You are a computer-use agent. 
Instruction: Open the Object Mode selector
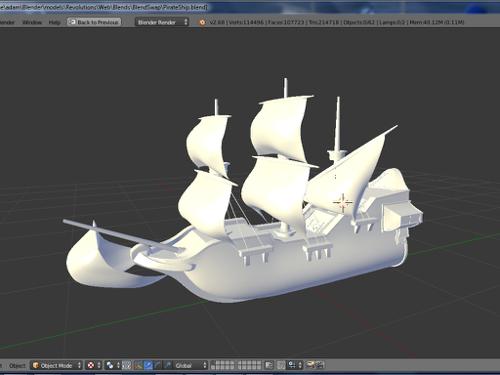click(56, 366)
